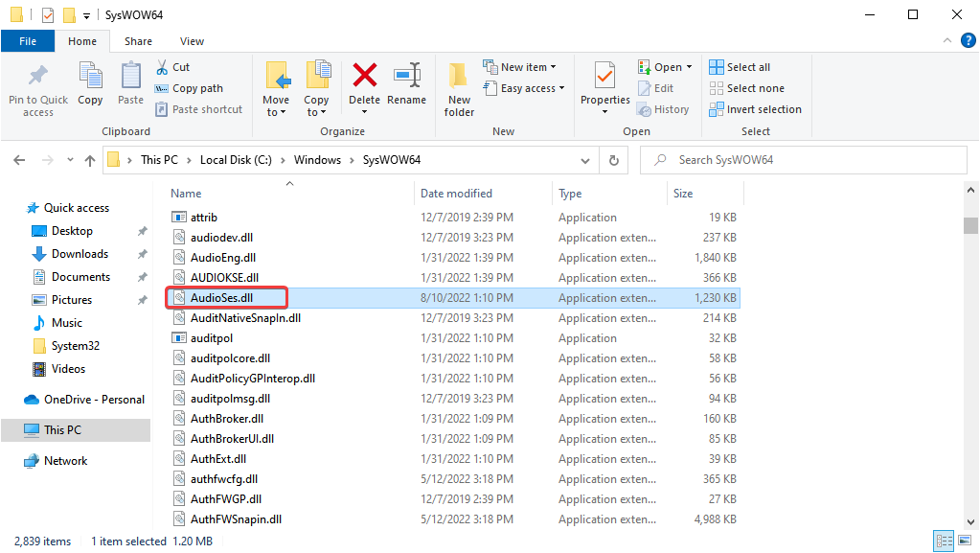The image size is (980, 553).
Task: Click the Copy ribbon icon
Action: [90, 83]
